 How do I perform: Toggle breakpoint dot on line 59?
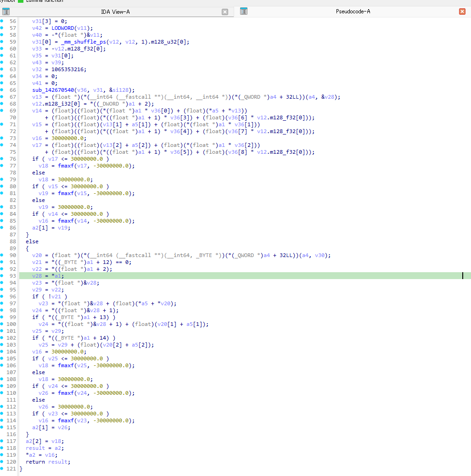(2, 42)
